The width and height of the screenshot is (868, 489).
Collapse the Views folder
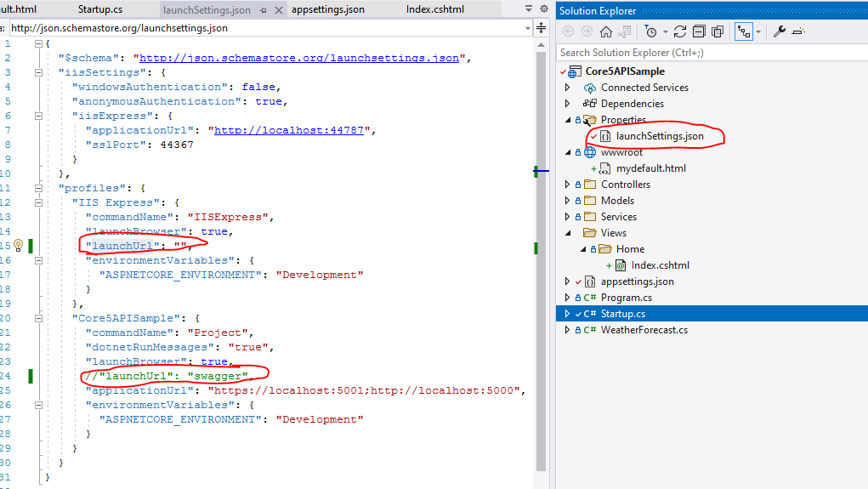[567, 233]
